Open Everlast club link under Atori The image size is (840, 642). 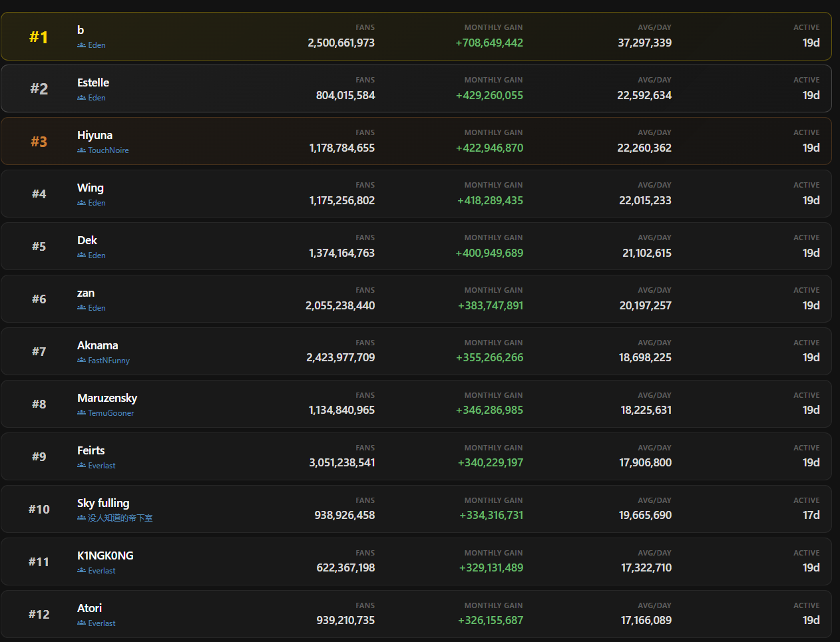(102, 623)
